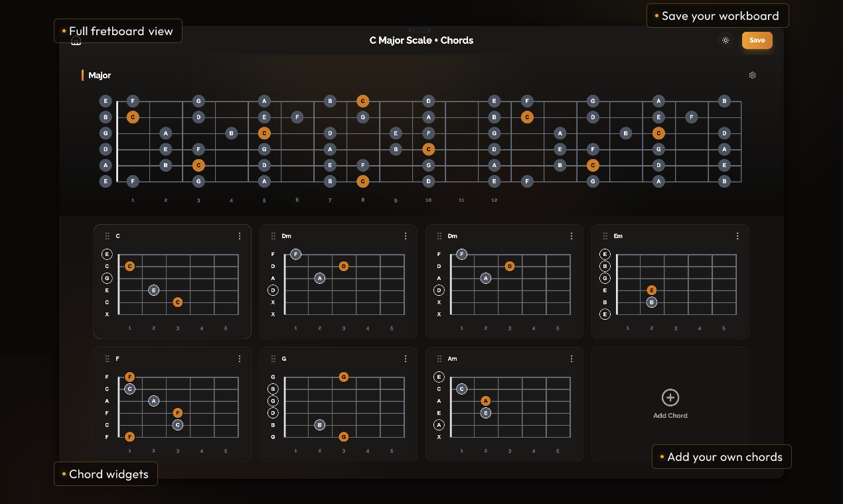Grab the drag handle of the G chord card
This screenshot has height=504, width=843.
pos(273,359)
